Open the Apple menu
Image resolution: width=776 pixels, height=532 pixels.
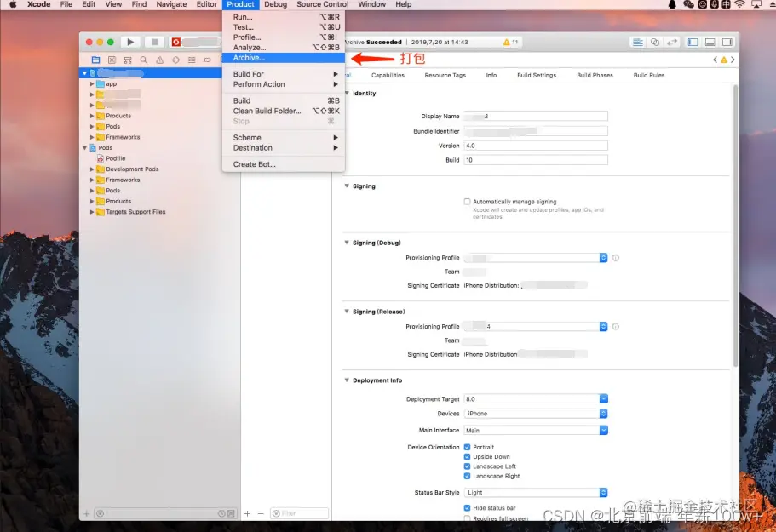click(x=13, y=4)
